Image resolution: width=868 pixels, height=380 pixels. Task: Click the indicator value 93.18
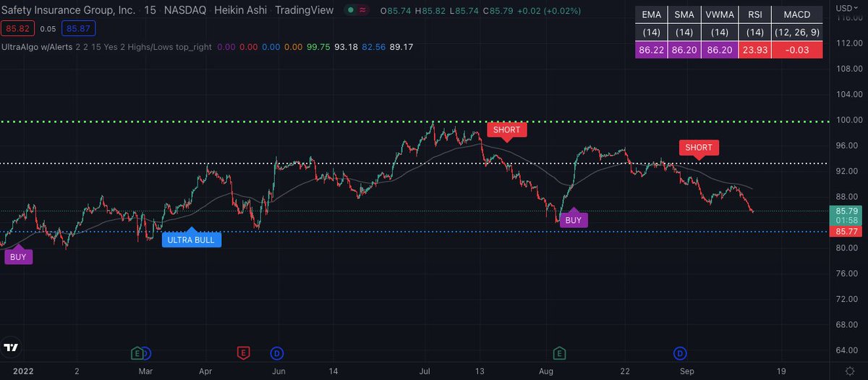pos(347,46)
